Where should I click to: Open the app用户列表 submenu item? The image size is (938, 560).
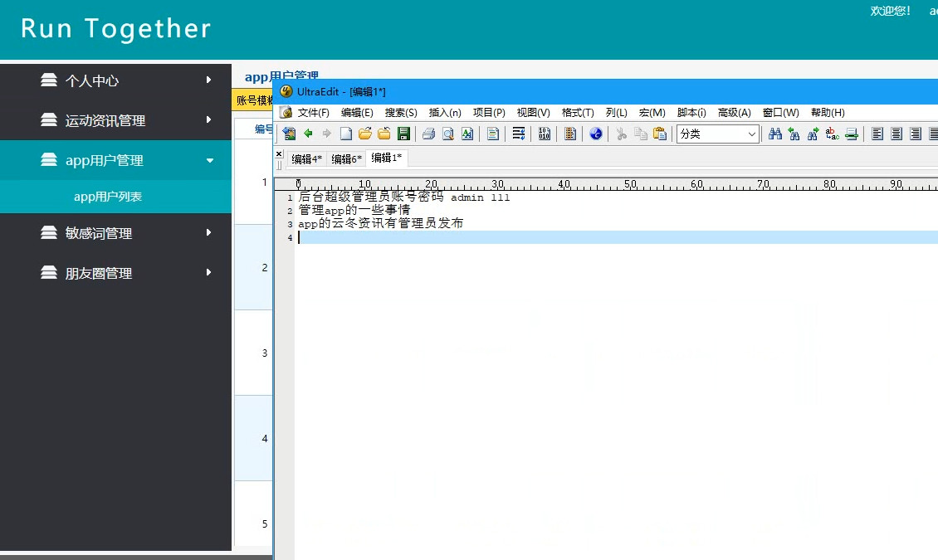point(108,197)
